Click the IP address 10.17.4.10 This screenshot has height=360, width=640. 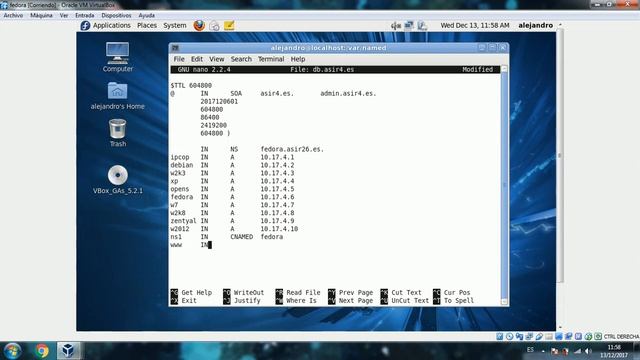point(279,229)
